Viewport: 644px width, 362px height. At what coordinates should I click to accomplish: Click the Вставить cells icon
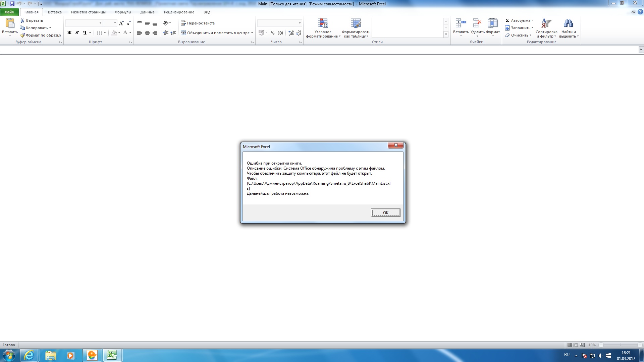(461, 23)
